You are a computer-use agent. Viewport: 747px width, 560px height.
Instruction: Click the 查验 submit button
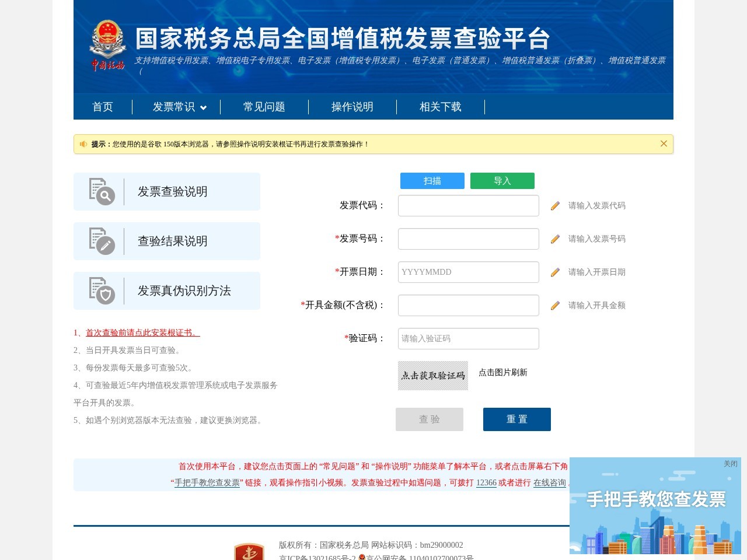point(430,419)
